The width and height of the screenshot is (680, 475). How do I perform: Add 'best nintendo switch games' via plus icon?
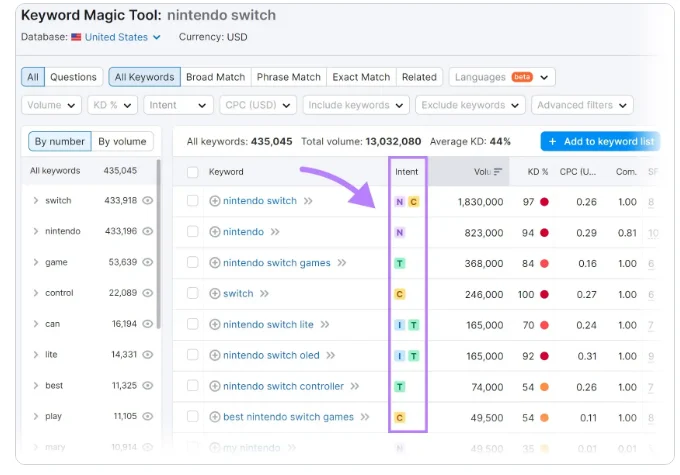pos(215,417)
